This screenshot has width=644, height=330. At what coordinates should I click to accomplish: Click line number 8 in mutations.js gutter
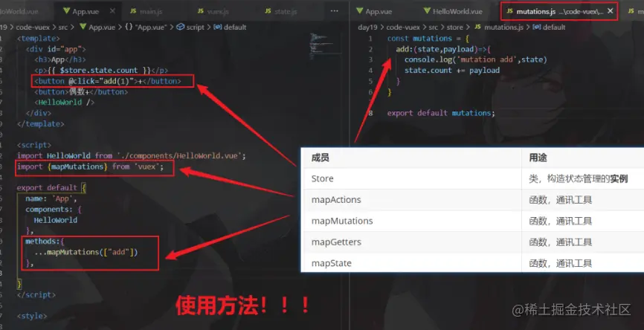pos(370,113)
